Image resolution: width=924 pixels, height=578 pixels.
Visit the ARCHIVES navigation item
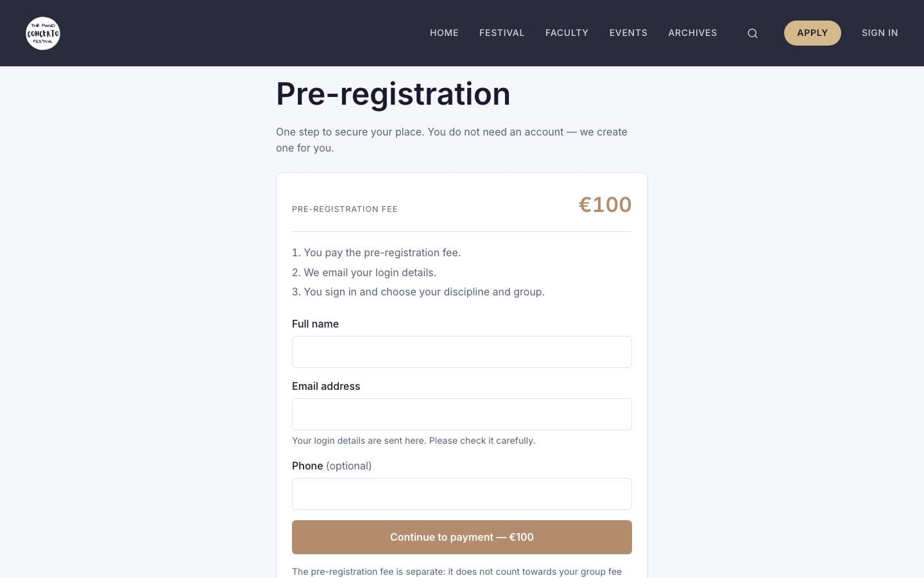[x=692, y=33]
